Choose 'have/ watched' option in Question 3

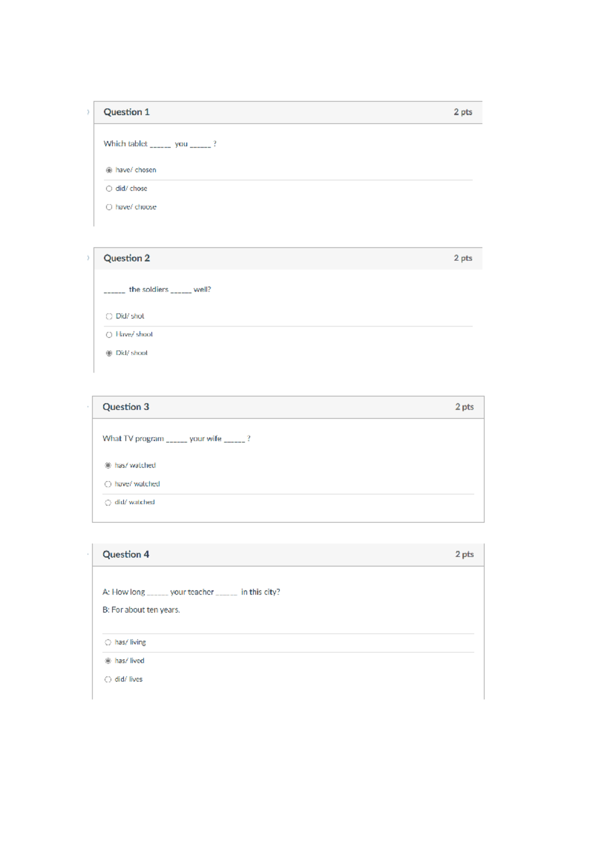pos(108,484)
